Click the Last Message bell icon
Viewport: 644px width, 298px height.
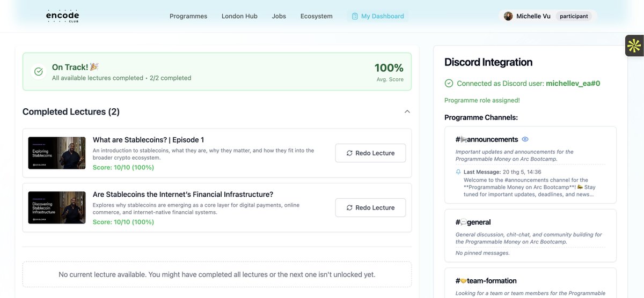click(x=458, y=172)
